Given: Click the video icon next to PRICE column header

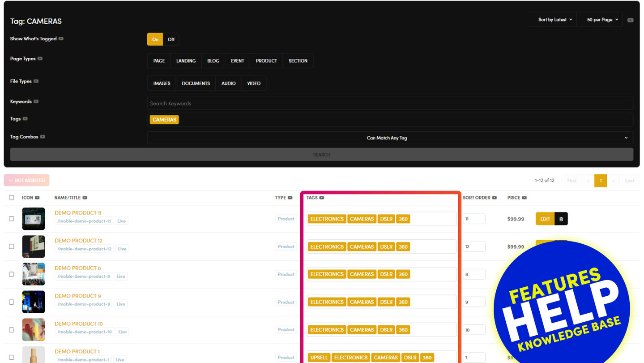Looking at the screenshot, I should (x=524, y=198).
